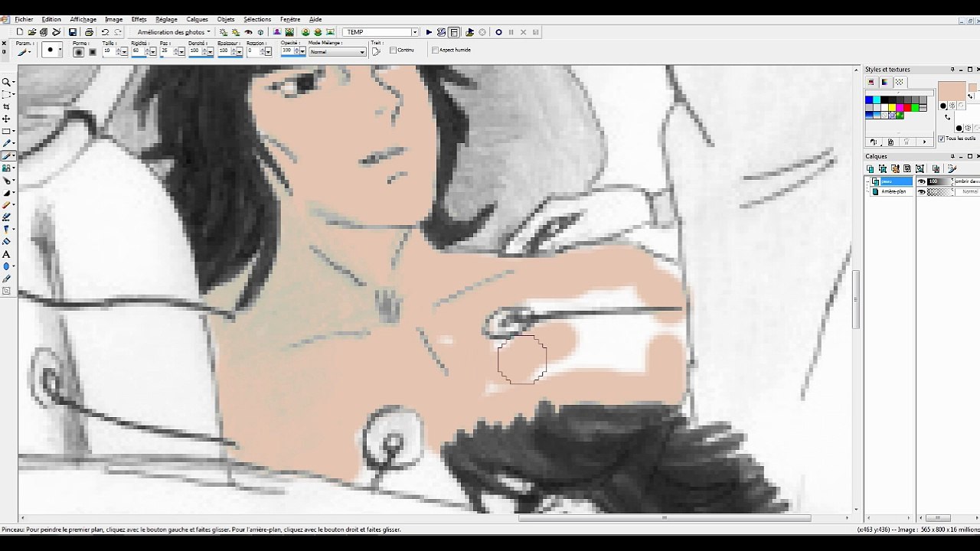Image resolution: width=980 pixels, height=551 pixels.
Task: Open the Swatches tab in Styles et textures
Action: click(899, 82)
